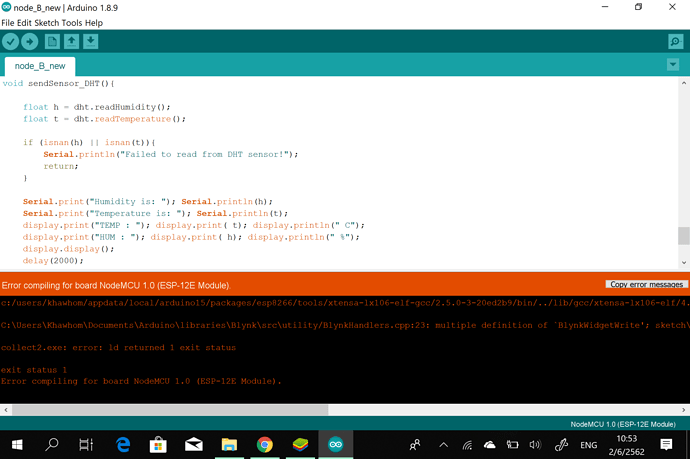Click the Arduino logo in title bar
690x459 pixels.
(6, 7)
